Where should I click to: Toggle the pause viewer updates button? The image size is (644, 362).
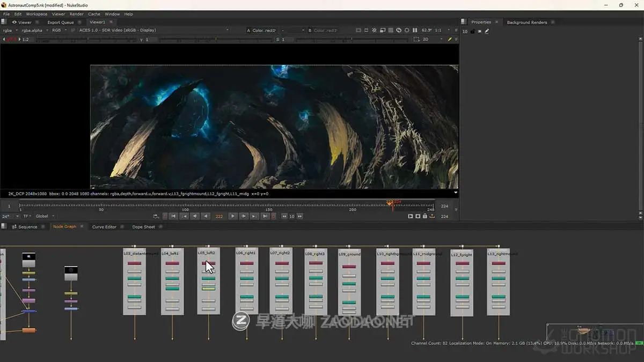pos(415,31)
